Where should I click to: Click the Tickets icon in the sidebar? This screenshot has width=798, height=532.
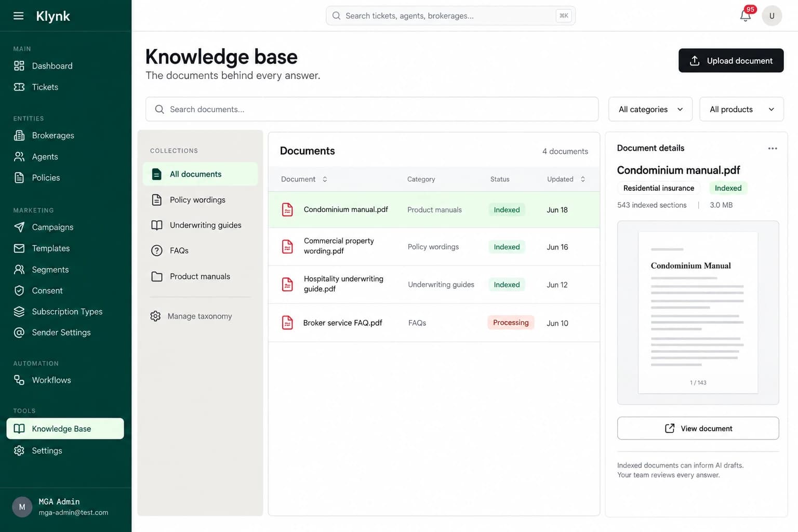[x=19, y=87]
